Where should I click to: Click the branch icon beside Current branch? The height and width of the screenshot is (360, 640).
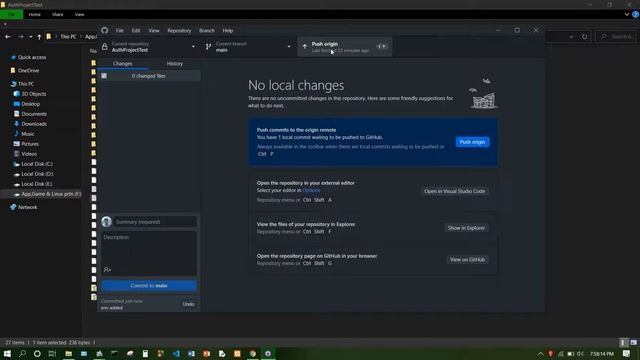click(209, 47)
